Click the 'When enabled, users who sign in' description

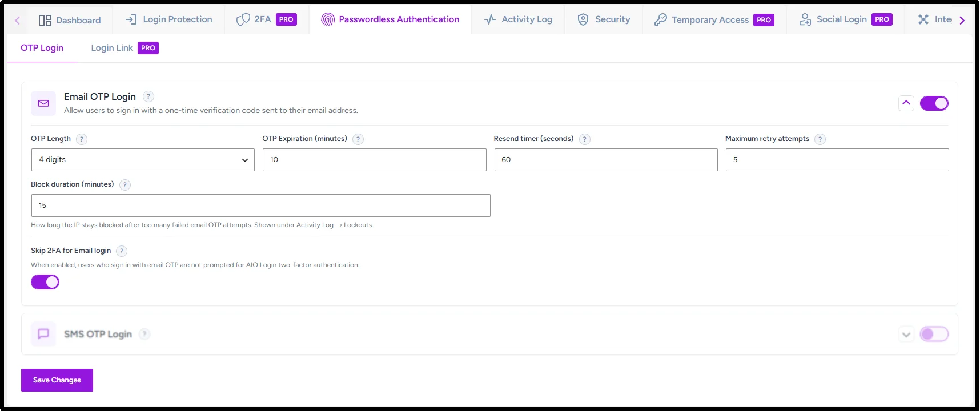(x=195, y=265)
